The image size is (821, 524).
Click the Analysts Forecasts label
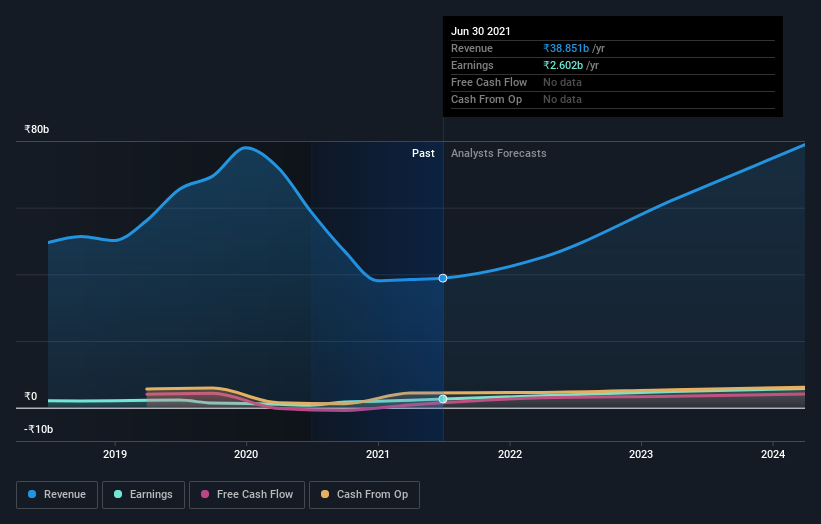(498, 153)
